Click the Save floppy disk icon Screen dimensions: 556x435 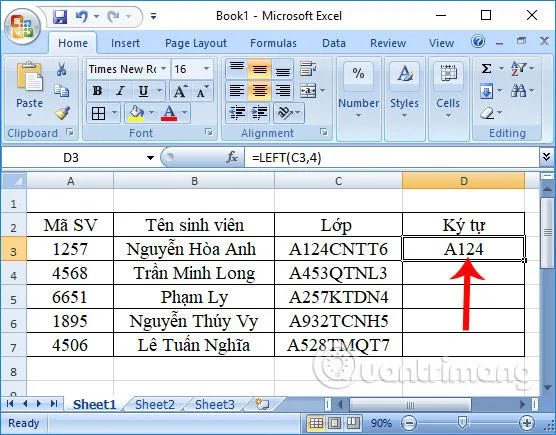tap(60, 16)
